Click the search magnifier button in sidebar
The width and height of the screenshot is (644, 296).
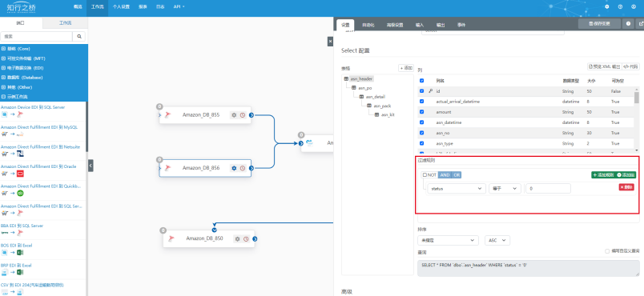[79, 37]
